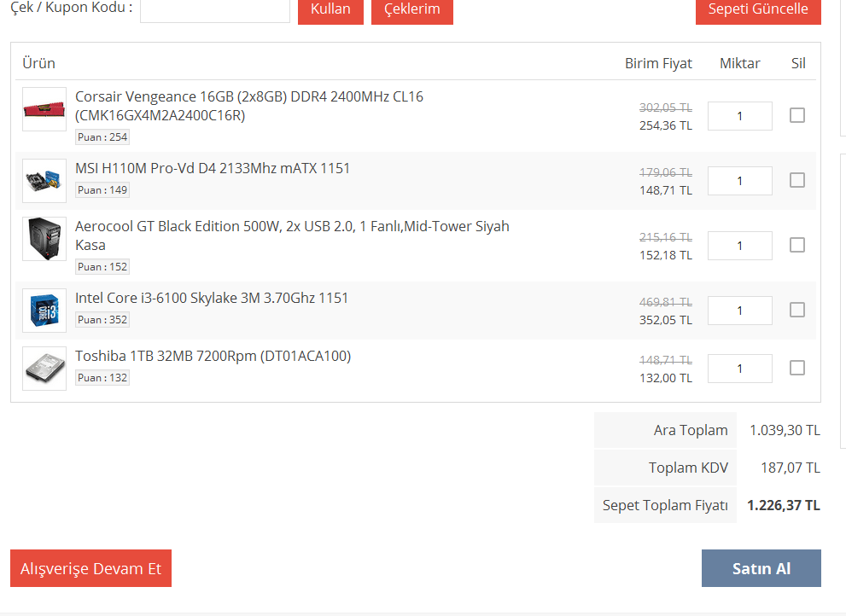
Task: Click quantity field for MSI H110M motherboard
Action: [x=739, y=181]
